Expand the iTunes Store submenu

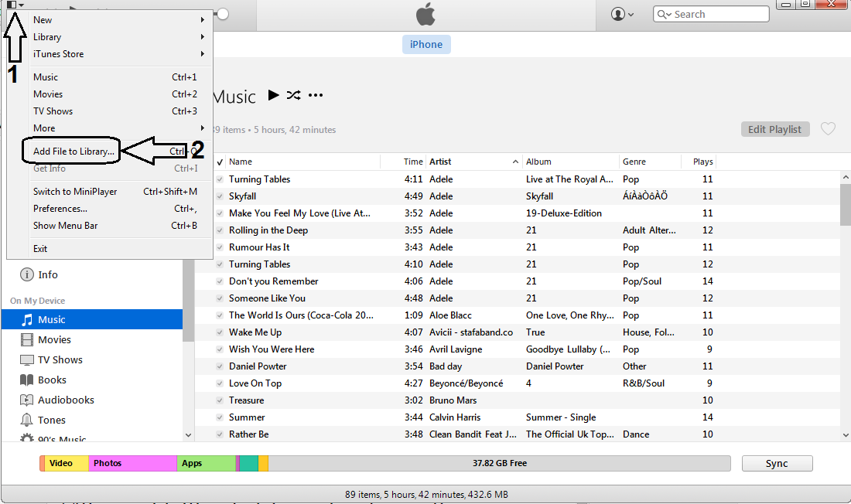click(120, 53)
